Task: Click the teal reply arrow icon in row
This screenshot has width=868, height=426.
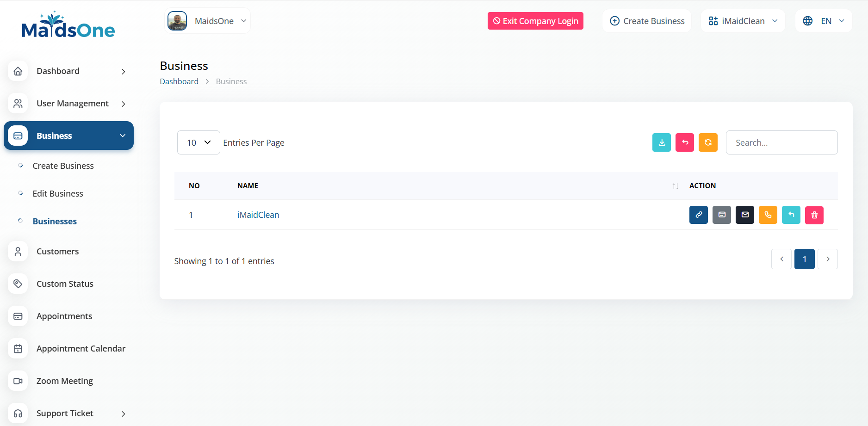Action: [x=791, y=215]
